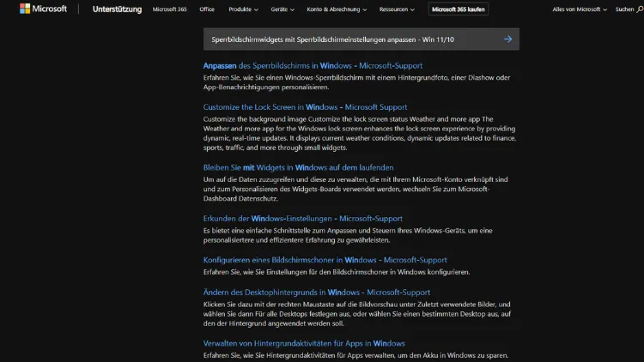Open Verwalten von Hintergrundaktivitäten für Apps result
The image size is (644, 362).
[x=304, y=343]
